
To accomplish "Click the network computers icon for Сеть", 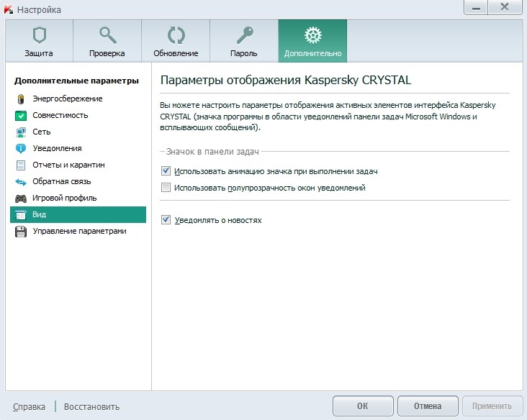I will (20, 132).
